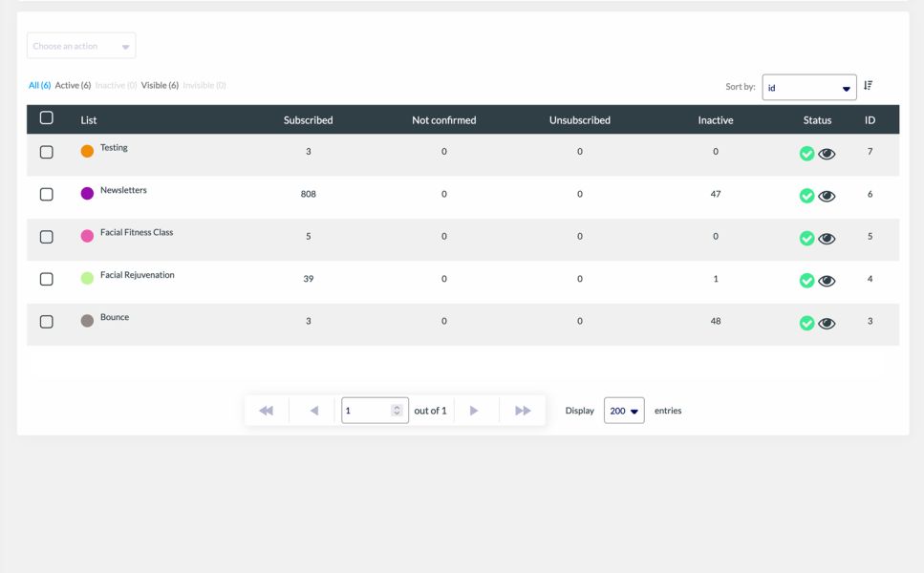This screenshot has height=573, width=924.
Task: Filter by Active (6) lists
Action: [x=73, y=86]
